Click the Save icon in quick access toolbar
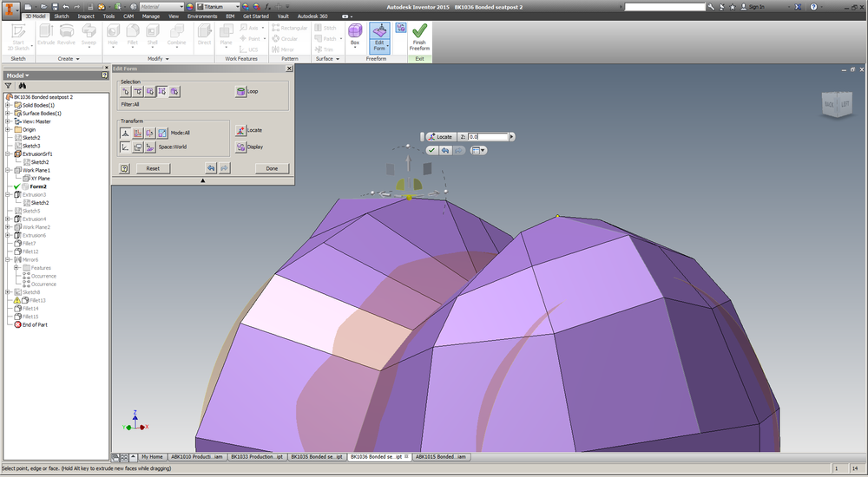 click(x=55, y=7)
